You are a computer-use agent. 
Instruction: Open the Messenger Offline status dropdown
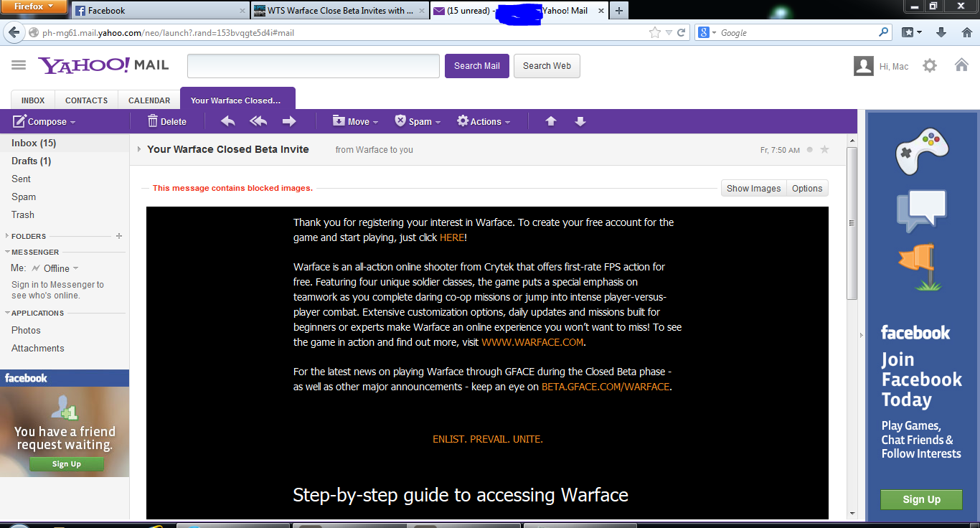57,268
